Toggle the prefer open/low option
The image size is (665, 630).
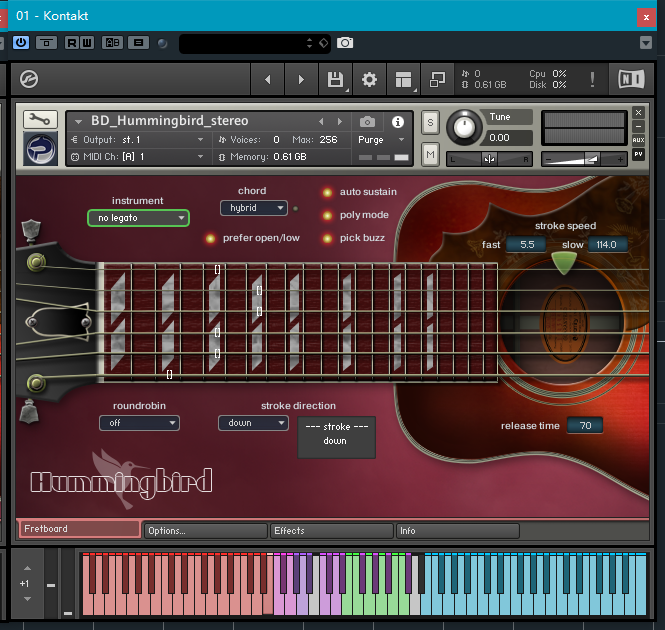(x=210, y=238)
